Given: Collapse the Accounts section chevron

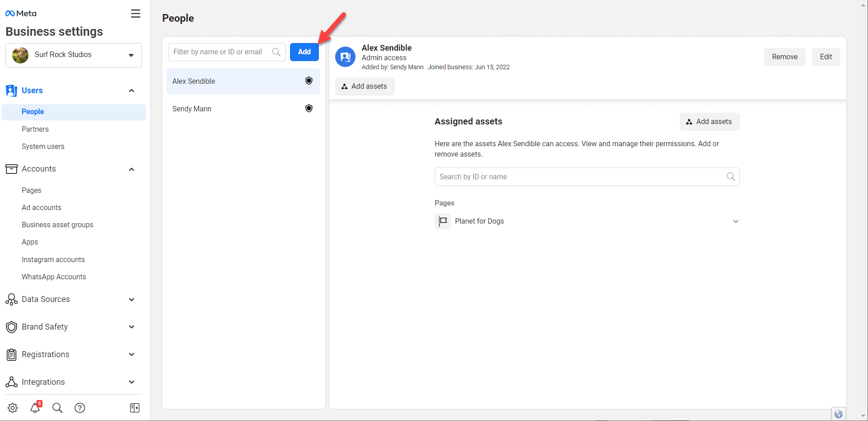Looking at the screenshot, I should [x=132, y=169].
